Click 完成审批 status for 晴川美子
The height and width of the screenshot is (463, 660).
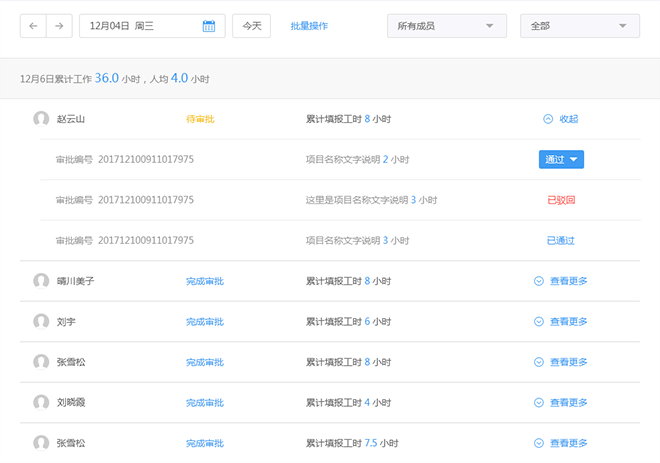pyautogui.click(x=205, y=281)
